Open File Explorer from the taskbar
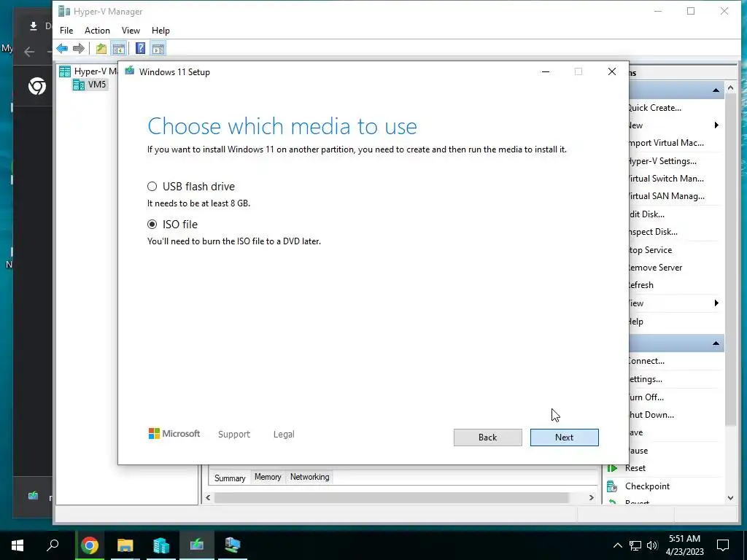Viewport: 747px width, 560px height. 125,545
